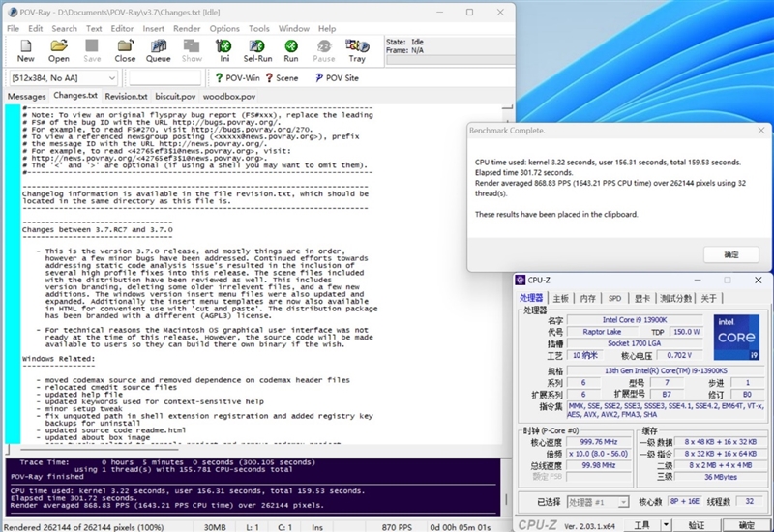The height and width of the screenshot is (532, 774).
Task: Open the processor selection dropdown in CPU-Z
Action: [623, 502]
